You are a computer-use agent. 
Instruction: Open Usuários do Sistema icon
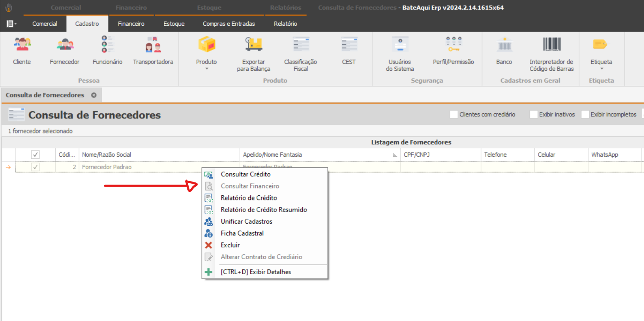tap(400, 44)
